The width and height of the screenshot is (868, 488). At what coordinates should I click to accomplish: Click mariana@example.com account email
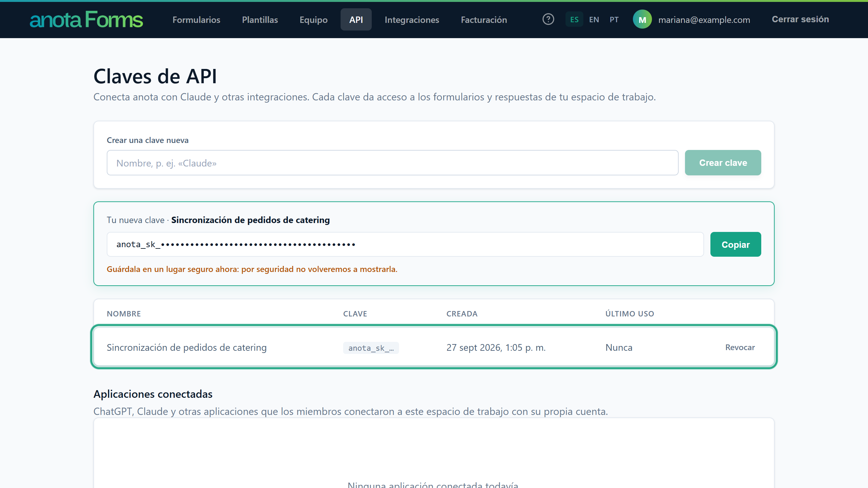point(704,20)
